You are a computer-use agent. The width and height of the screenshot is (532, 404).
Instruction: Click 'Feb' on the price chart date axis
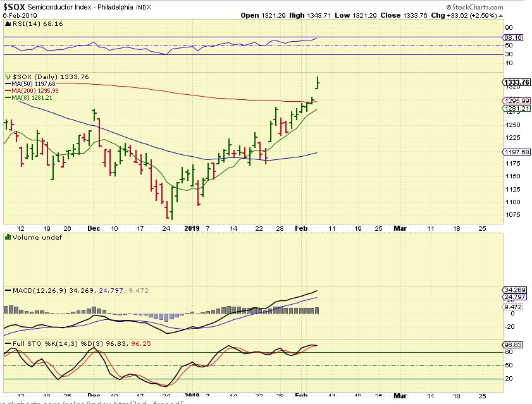point(301,229)
